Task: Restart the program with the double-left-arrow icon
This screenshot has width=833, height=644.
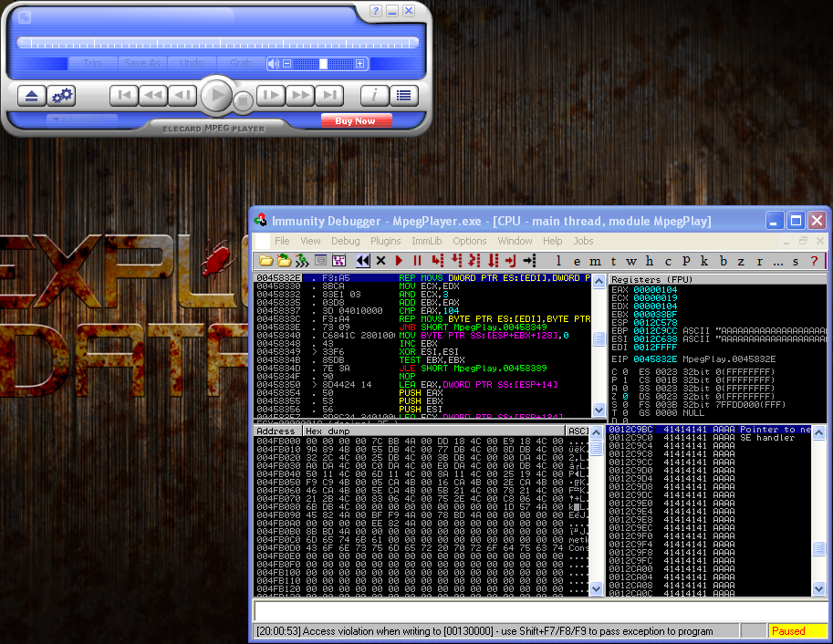Action: (363, 260)
